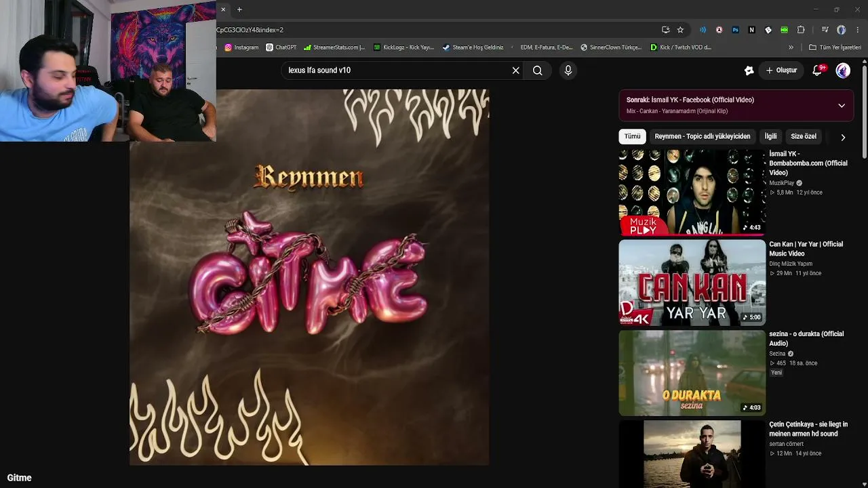Click the Sonraki: İsmail YK - Facebook text

pos(690,100)
